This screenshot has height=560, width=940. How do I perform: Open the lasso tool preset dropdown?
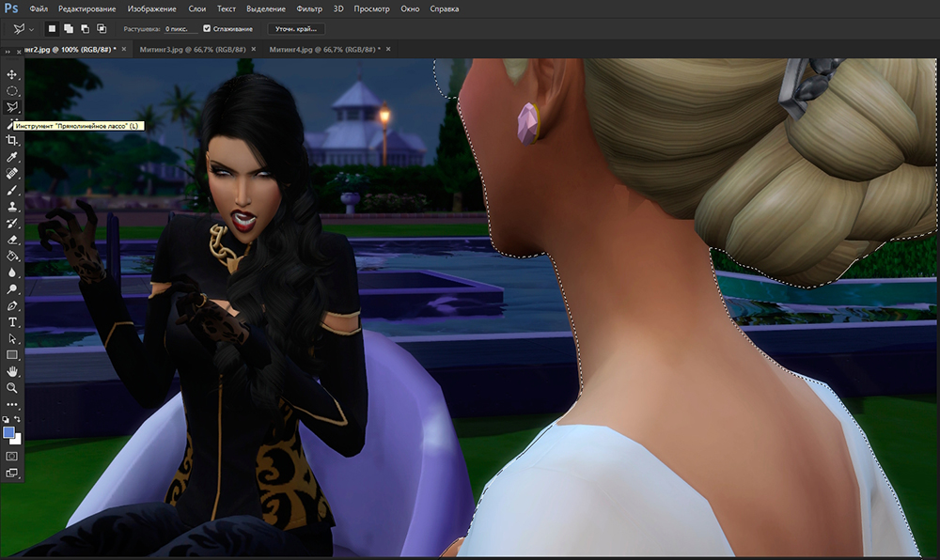[32, 29]
